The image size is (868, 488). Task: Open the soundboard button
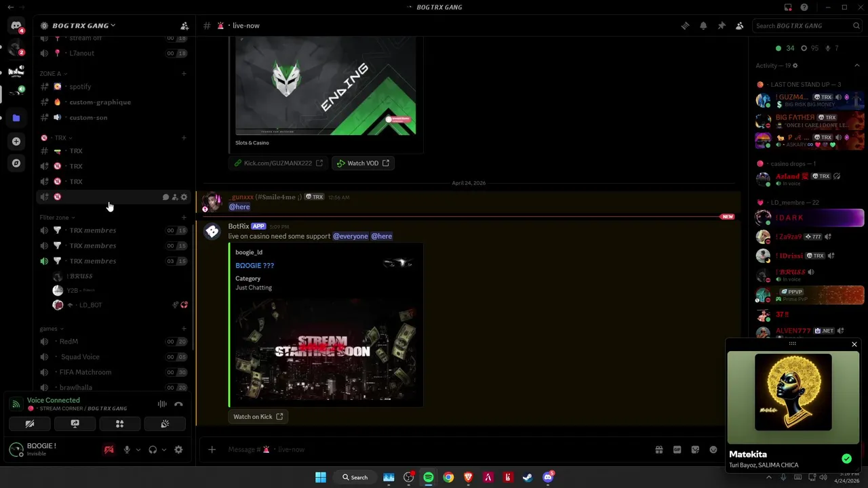point(165,424)
